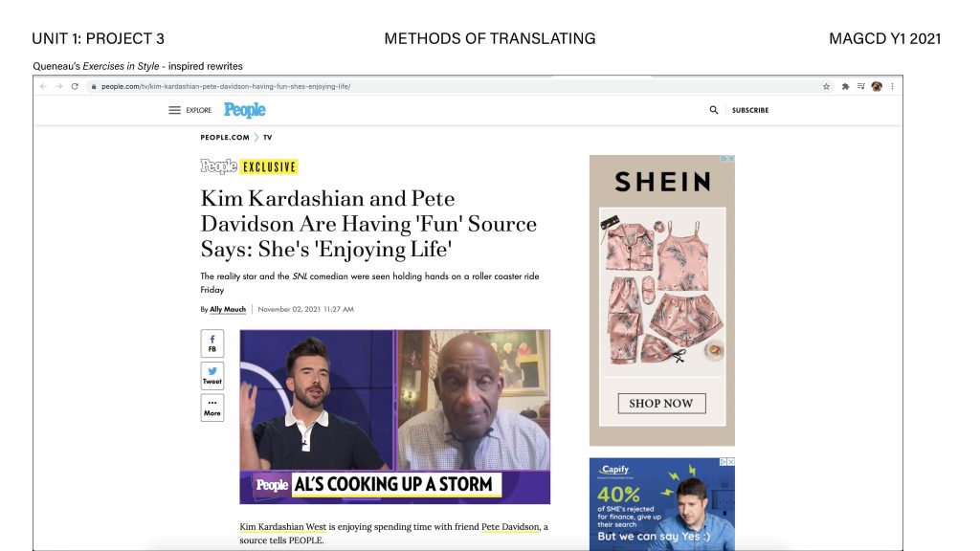This screenshot has width=980, height=551.
Task: Open site search magnifier icon
Action: (x=714, y=110)
